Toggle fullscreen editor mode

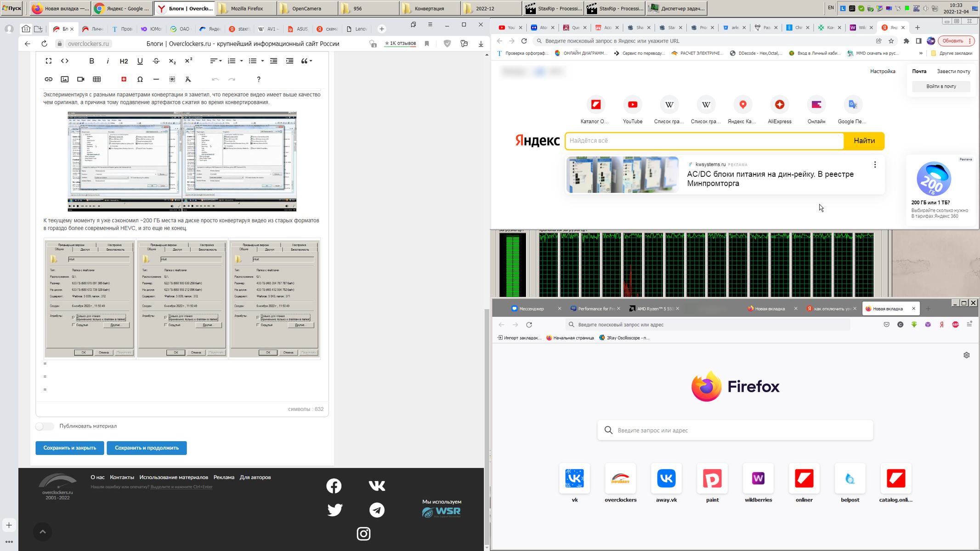coord(48,61)
